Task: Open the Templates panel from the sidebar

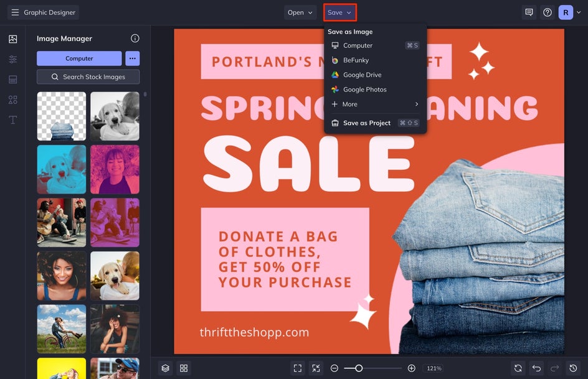Action: 12,79
